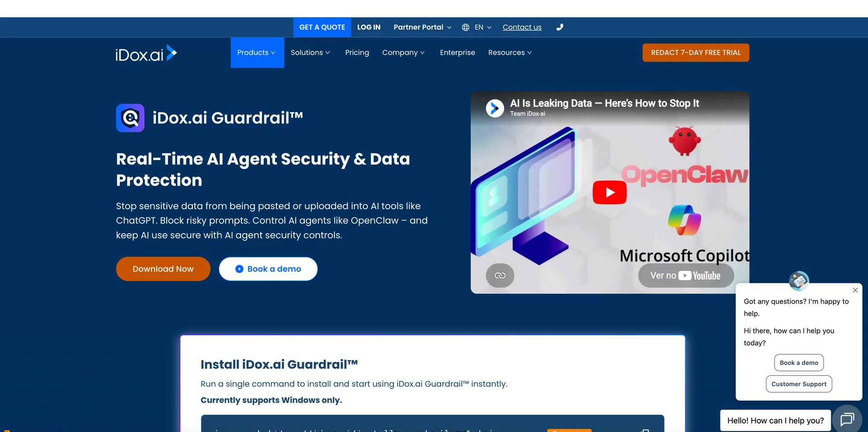
Task: Click the hero Book a demo button
Action: coord(268,269)
